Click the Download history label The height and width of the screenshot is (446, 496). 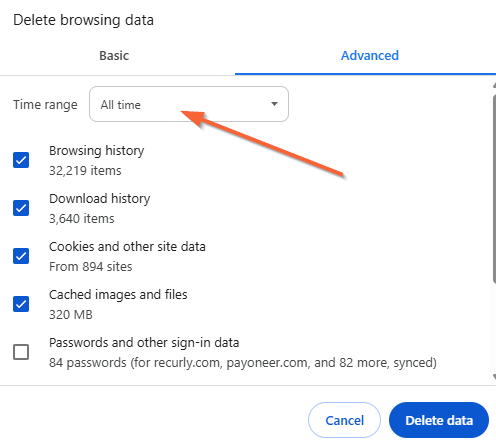[100, 199]
